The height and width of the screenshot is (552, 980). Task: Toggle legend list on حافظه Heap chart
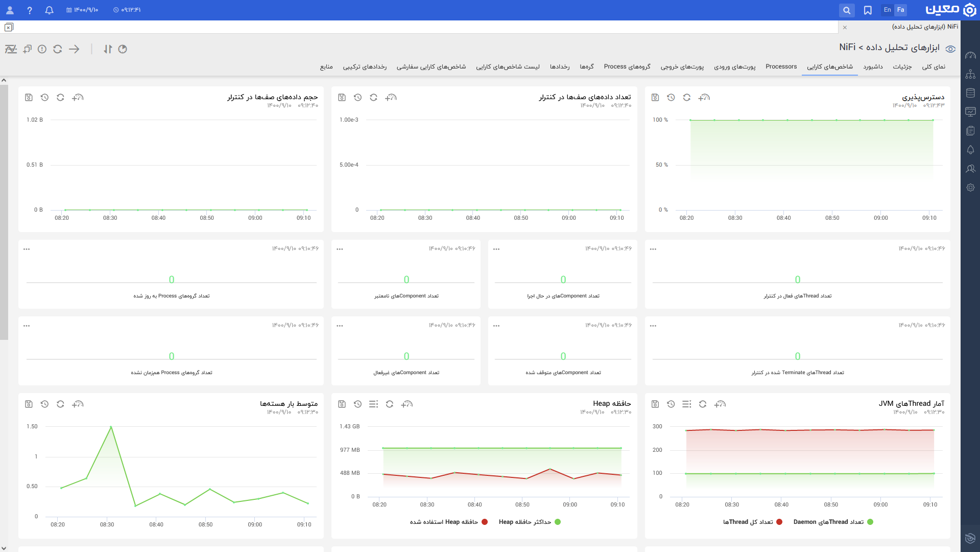tap(374, 404)
